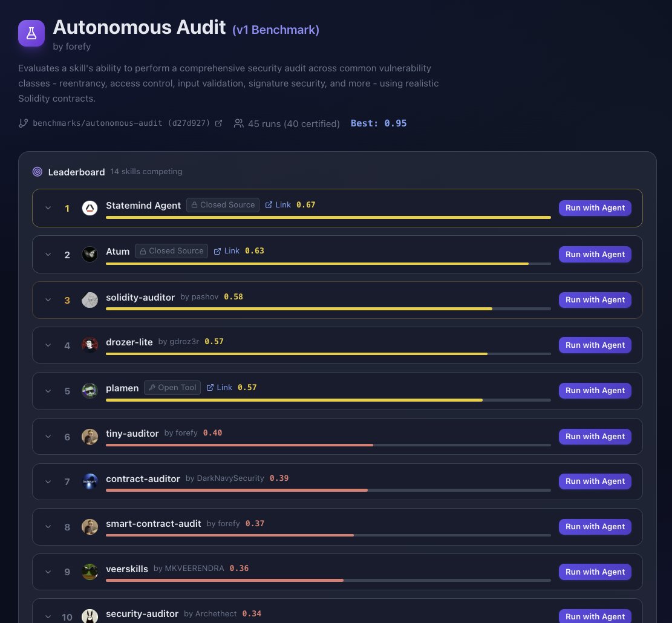Click author name 'by gdroz3r'
672x623 pixels.
178,342
